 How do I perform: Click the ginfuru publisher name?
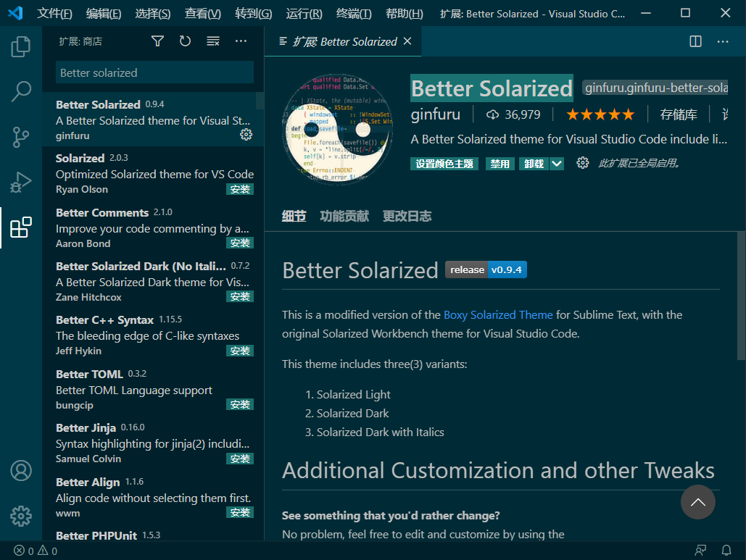tap(435, 114)
